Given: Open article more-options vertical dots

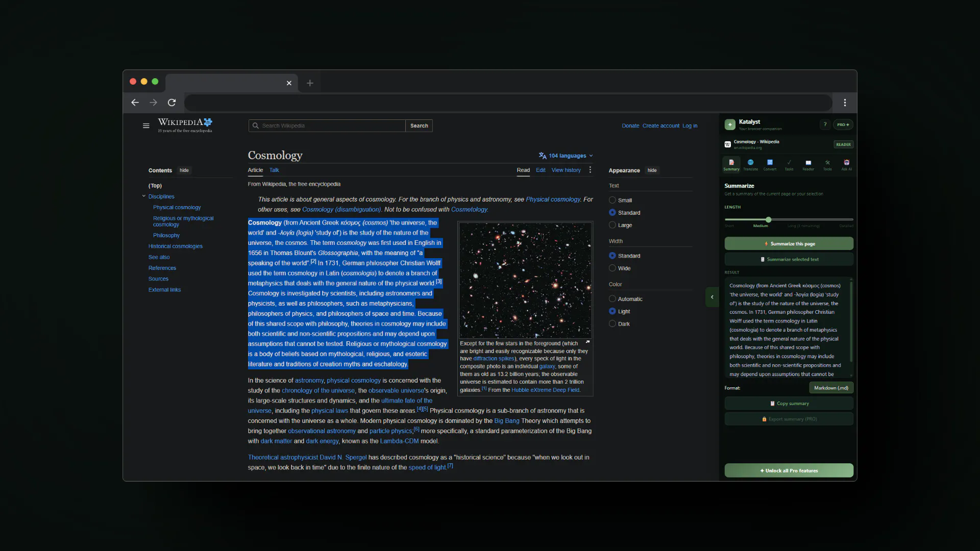Looking at the screenshot, I should pyautogui.click(x=590, y=170).
